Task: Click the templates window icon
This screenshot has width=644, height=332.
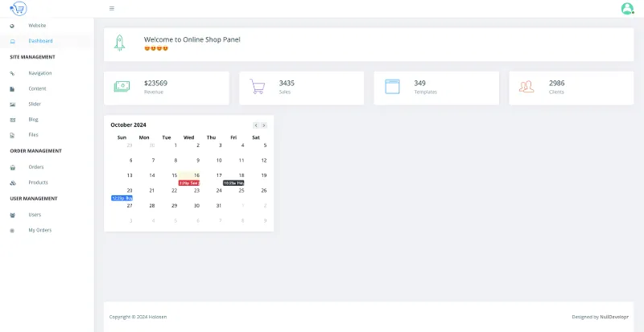Action: pos(392,87)
